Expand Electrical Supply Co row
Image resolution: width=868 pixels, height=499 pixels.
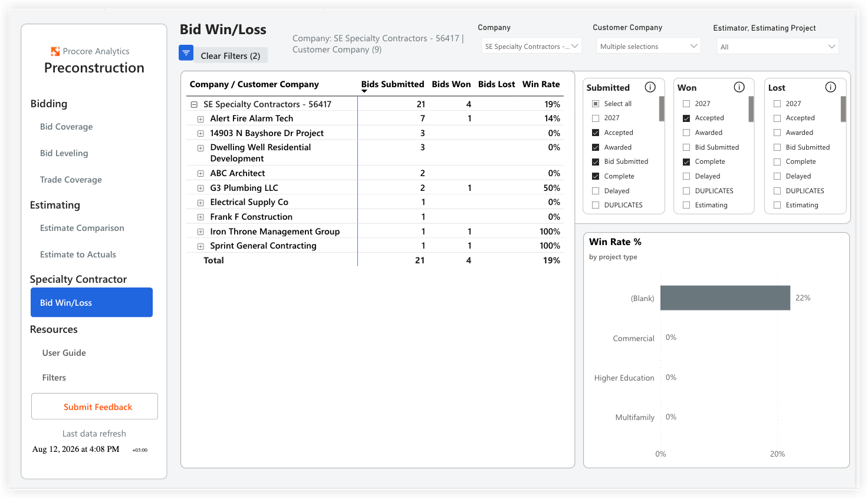[200, 203]
